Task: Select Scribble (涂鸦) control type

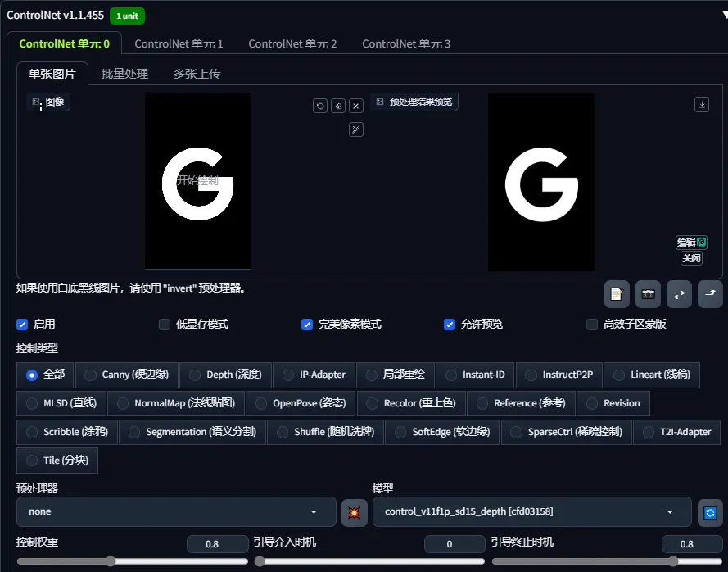Action: (67, 432)
